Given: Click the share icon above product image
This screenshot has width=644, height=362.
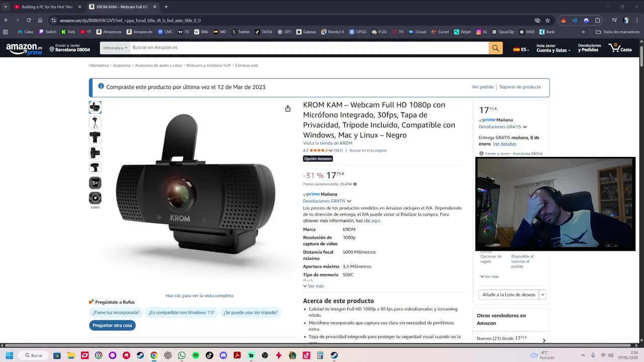Looking at the screenshot, I should point(288,109).
